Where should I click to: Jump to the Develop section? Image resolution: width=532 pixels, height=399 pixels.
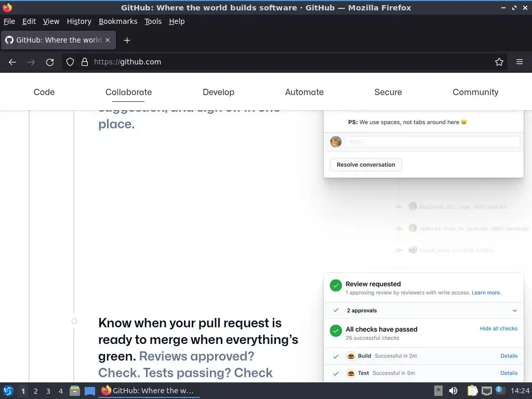click(x=219, y=92)
